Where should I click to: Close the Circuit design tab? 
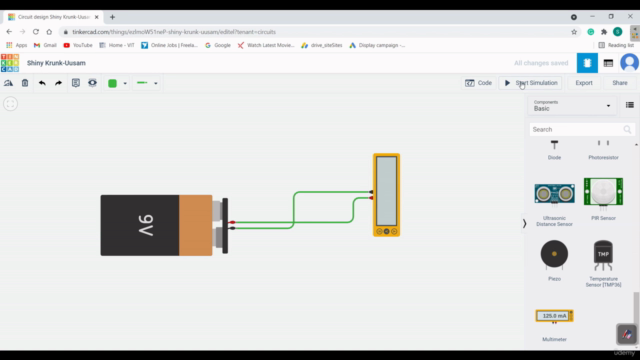pyautogui.click(x=97, y=17)
